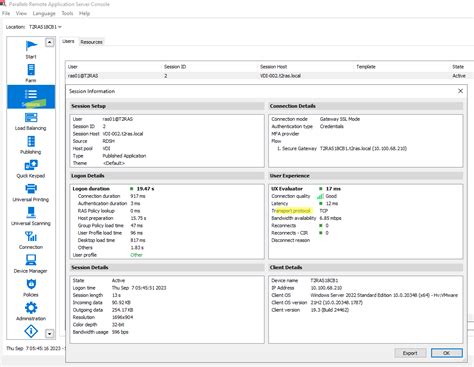Open the Tools menu

pos(67,13)
